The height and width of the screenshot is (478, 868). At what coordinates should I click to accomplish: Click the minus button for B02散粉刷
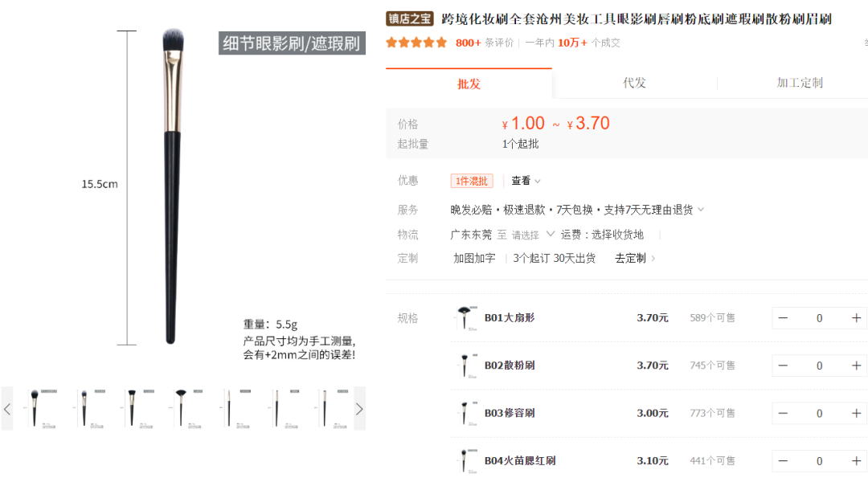pyautogui.click(x=783, y=366)
